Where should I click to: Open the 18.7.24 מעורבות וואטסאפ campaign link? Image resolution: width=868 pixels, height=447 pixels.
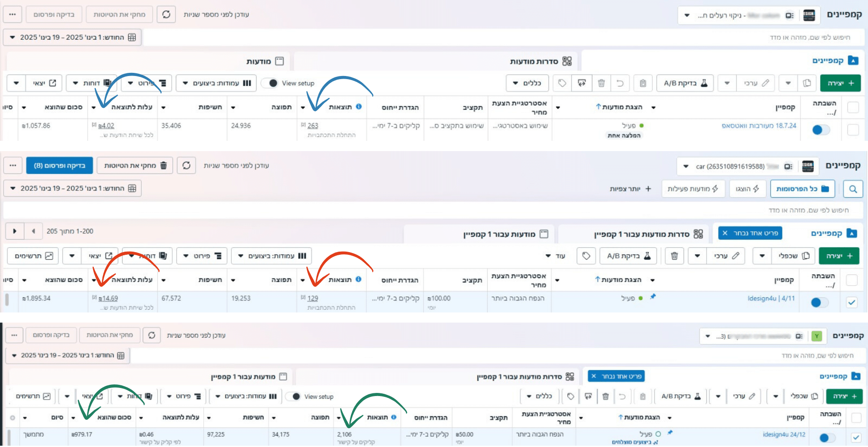[x=759, y=126]
